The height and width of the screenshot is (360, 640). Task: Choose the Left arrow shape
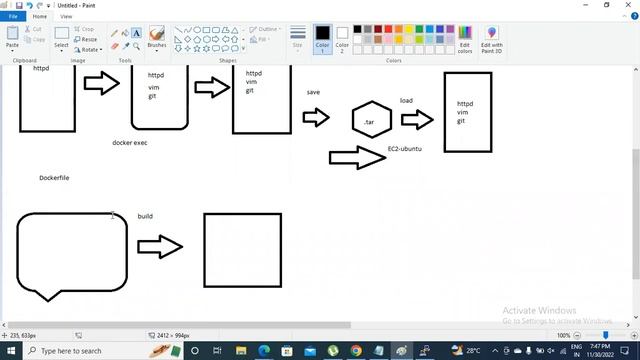pyautogui.click(x=225, y=40)
